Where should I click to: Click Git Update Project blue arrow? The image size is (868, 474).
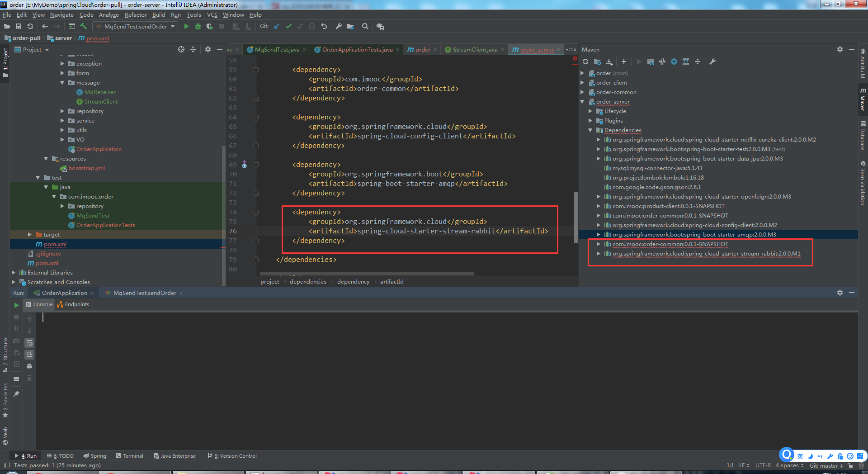click(x=277, y=27)
